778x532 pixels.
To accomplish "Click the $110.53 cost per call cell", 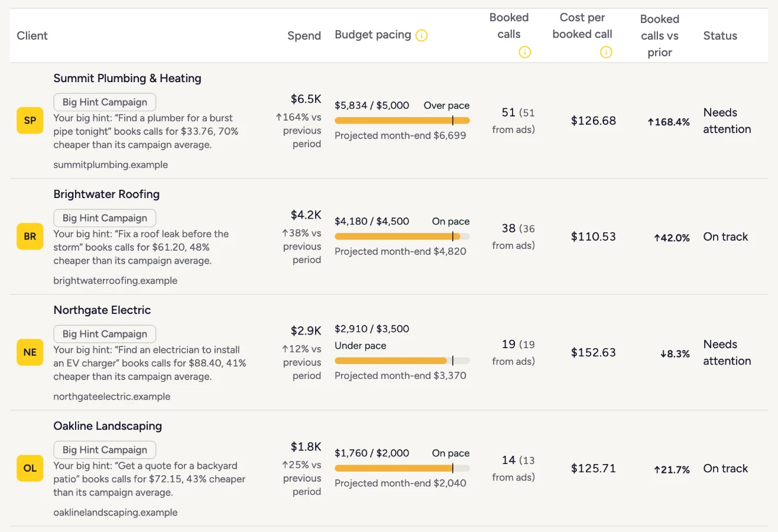I will click(x=594, y=237).
